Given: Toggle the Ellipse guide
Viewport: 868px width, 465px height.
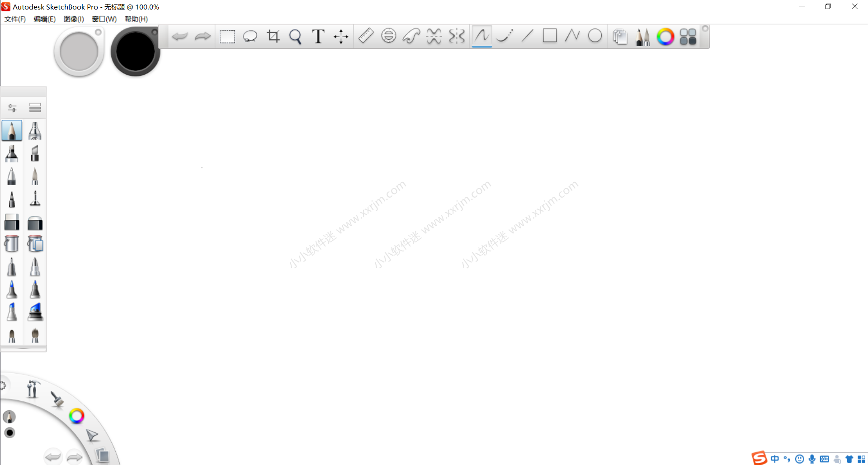Looking at the screenshot, I should click(389, 36).
